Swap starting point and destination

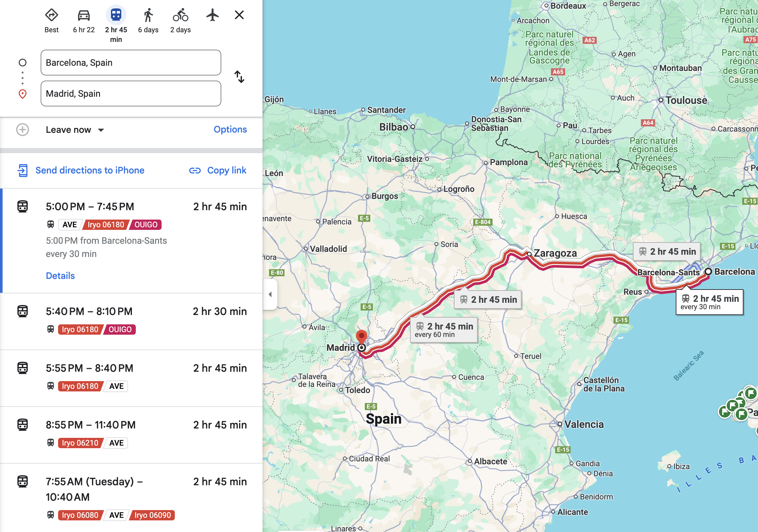[239, 77]
